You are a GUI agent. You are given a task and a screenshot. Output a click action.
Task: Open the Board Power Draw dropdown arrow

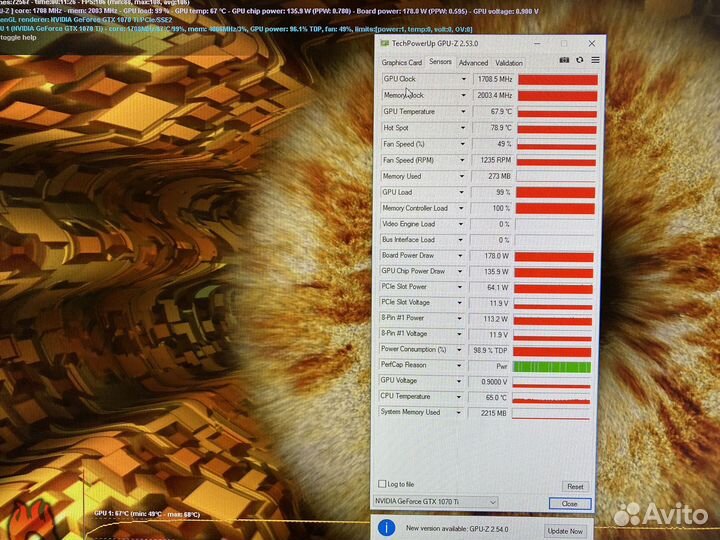coord(463,256)
